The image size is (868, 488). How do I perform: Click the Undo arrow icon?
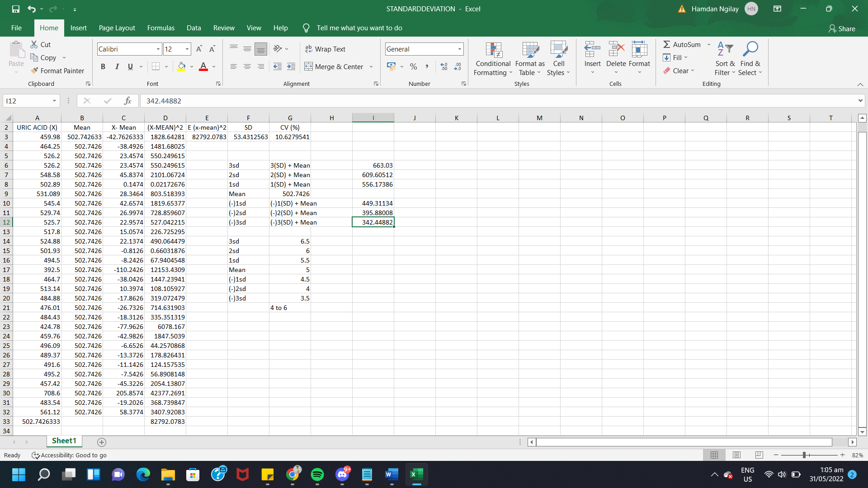(31, 9)
